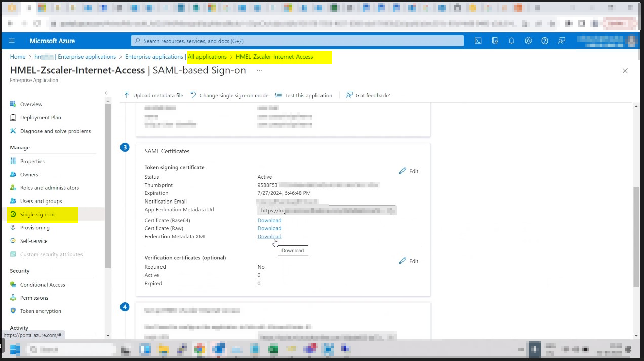
Task: Click the Search resources, services, and docs box
Action: (297, 41)
